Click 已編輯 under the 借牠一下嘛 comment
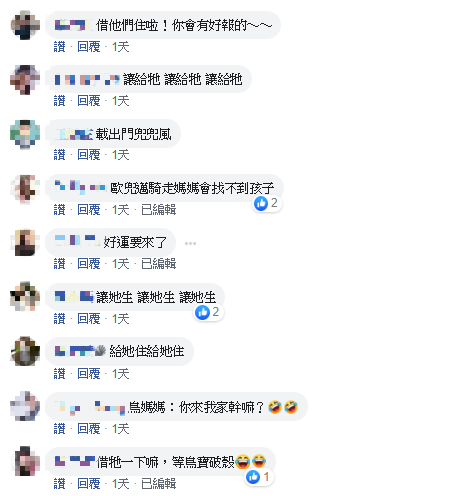450x496 pixels. pyautogui.click(x=159, y=484)
